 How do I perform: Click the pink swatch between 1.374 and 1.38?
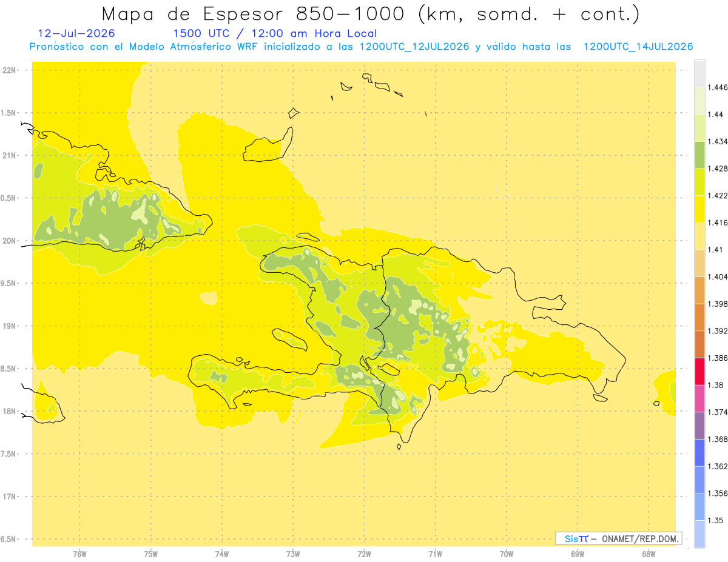[x=699, y=398]
